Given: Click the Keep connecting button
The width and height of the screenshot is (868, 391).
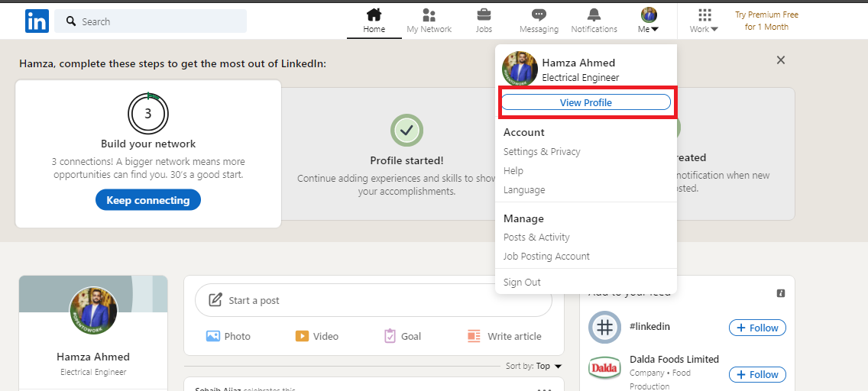Looking at the screenshot, I should 147,200.
